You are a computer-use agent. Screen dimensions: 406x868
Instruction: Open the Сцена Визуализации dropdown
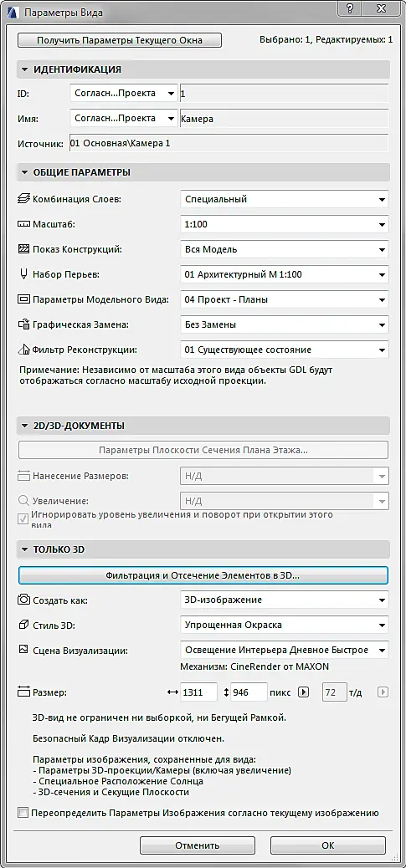point(285,650)
